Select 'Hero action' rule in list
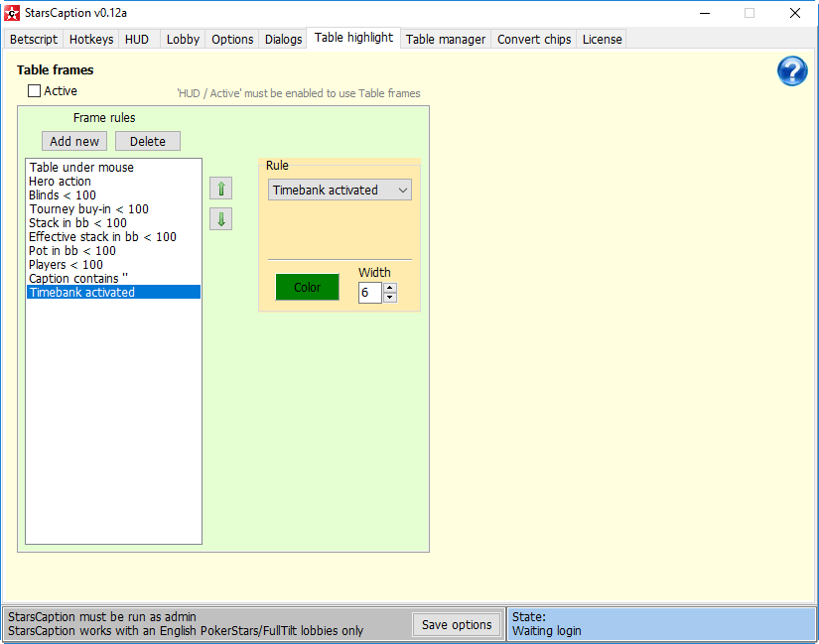Viewport: 819px width, 644px height. tap(113, 182)
